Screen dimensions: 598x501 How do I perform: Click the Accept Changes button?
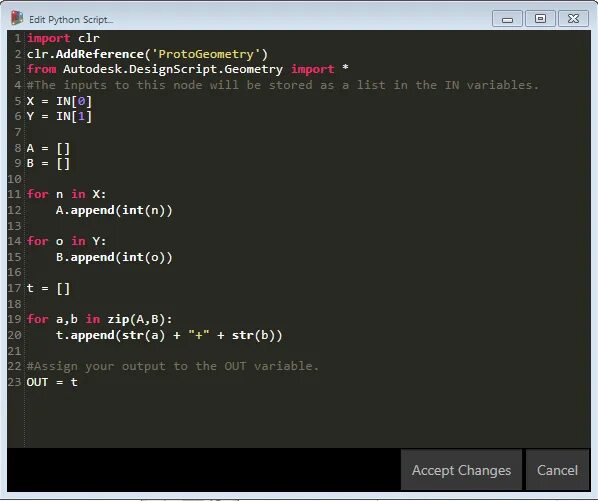(461, 470)
